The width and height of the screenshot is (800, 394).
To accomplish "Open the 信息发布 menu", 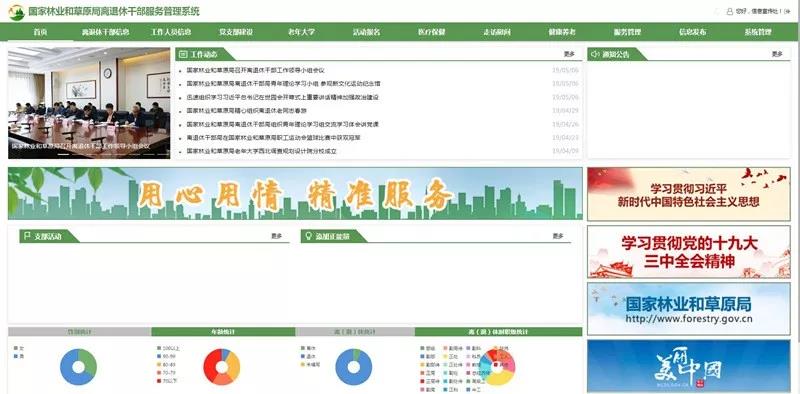I will [692, 32].
